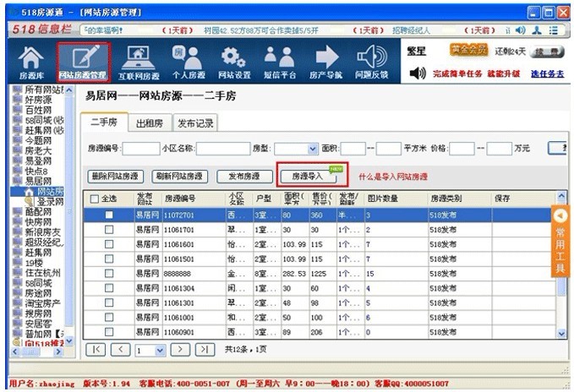
Task: Select 住在杭州 in the site tree
Action: click(42, 273)
